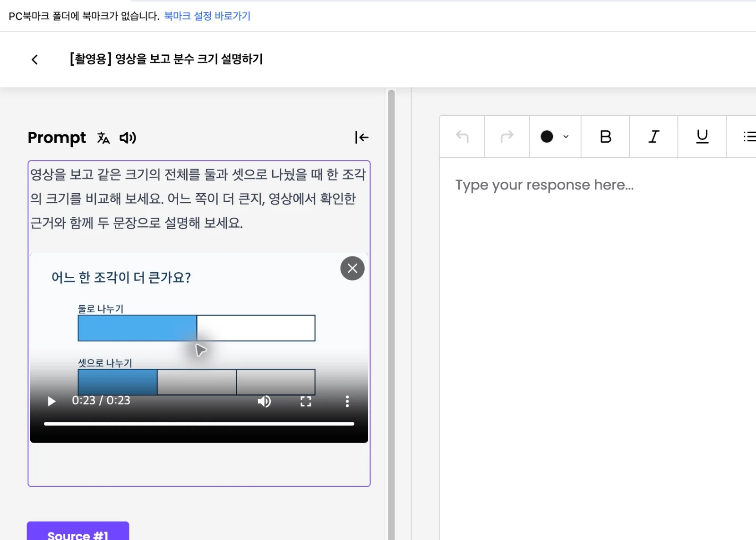Toggle bold formatting
756x540 pixels.
(x=605, y=137)
